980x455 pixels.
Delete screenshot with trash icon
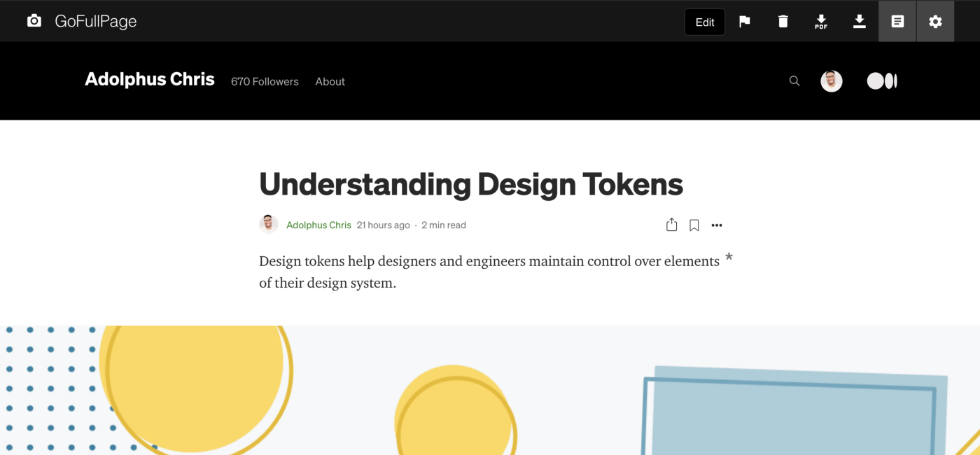point(783,22)
